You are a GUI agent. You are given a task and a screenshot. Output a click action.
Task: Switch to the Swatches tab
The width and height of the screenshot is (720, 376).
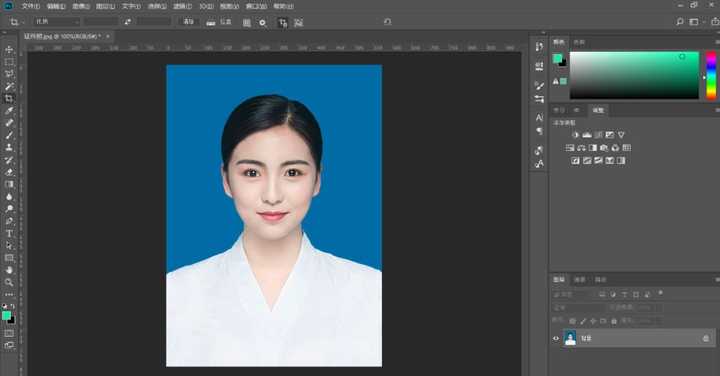(579, 42)
